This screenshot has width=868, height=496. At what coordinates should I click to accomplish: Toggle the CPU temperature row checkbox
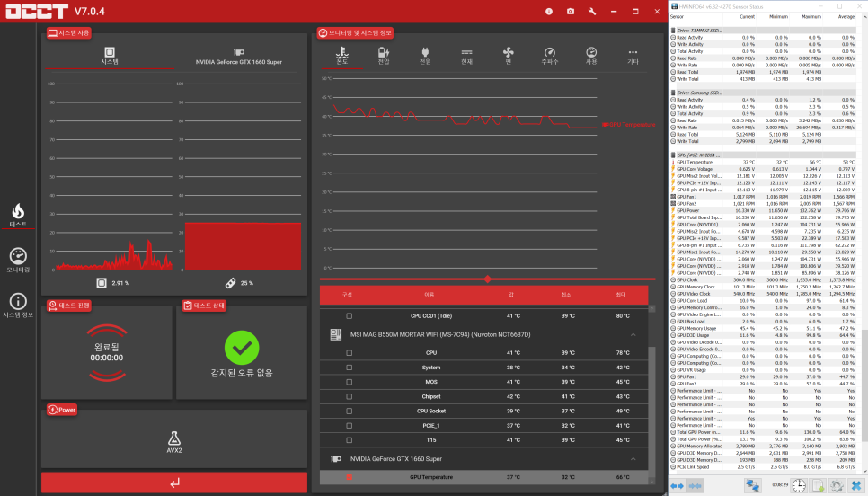tap(349, 352)
